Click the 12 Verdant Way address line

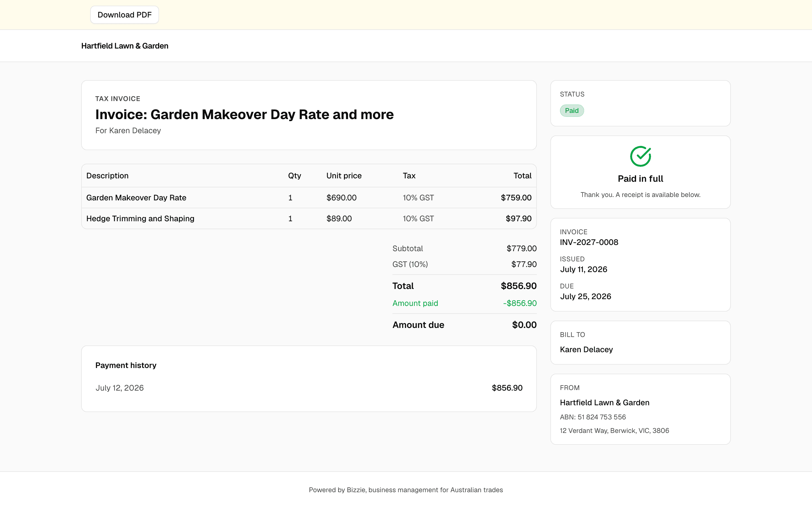614,430
